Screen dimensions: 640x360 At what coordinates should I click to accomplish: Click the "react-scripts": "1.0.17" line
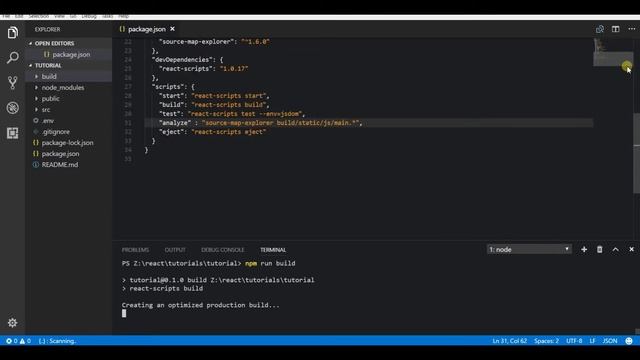point(203,69)
